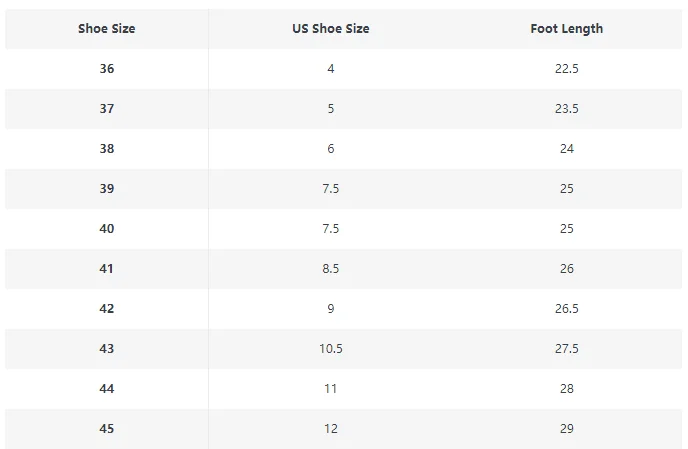The height and width of the screenshot is (449, 688).
Task: Click the "US Shoe Size" column header
Action: 330,29
